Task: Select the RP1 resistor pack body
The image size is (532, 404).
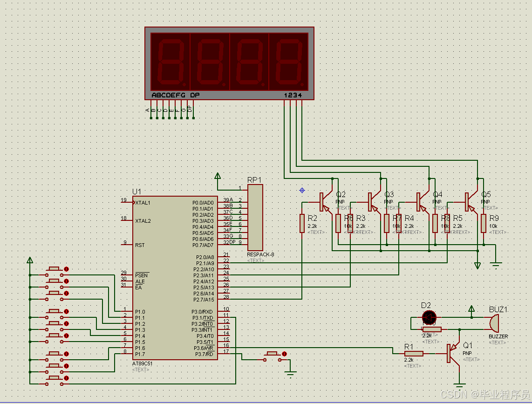Action: tap(255, 218)
